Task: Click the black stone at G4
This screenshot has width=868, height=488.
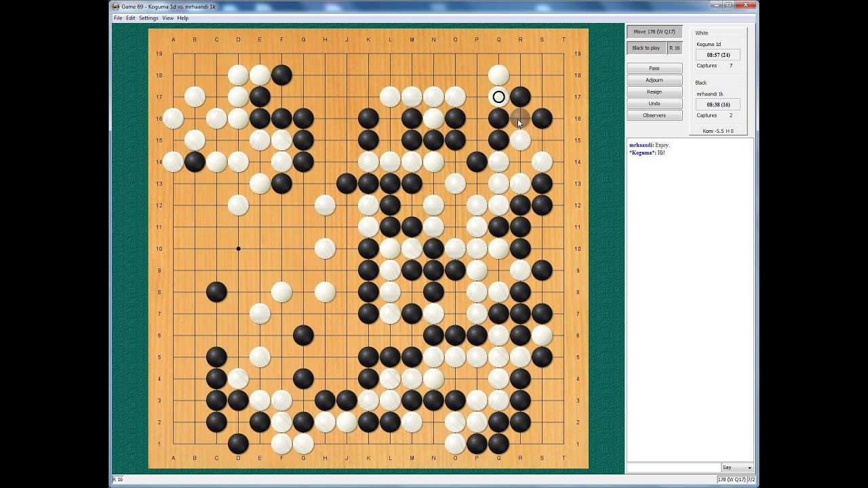Action: point(303,379)
